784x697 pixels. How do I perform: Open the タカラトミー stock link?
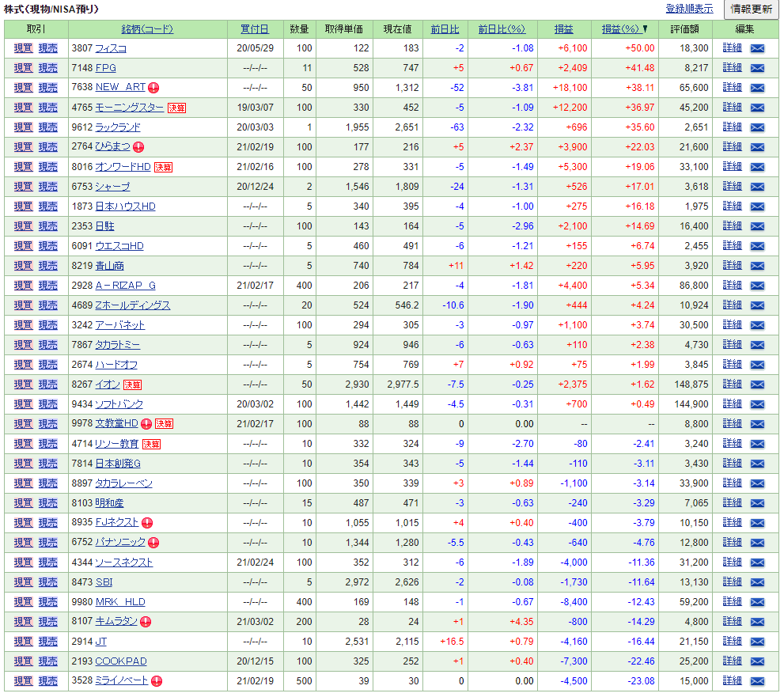pyautogui.click(x=118, y=345)
